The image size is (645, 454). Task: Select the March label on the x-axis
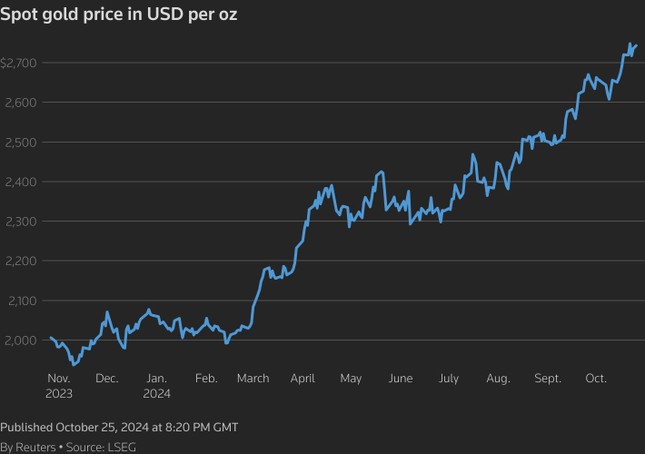tap(253, 378)
